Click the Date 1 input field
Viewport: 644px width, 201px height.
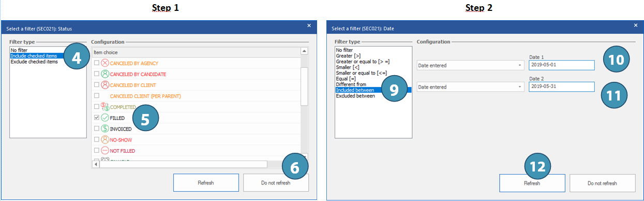click(x=562, y=65)
